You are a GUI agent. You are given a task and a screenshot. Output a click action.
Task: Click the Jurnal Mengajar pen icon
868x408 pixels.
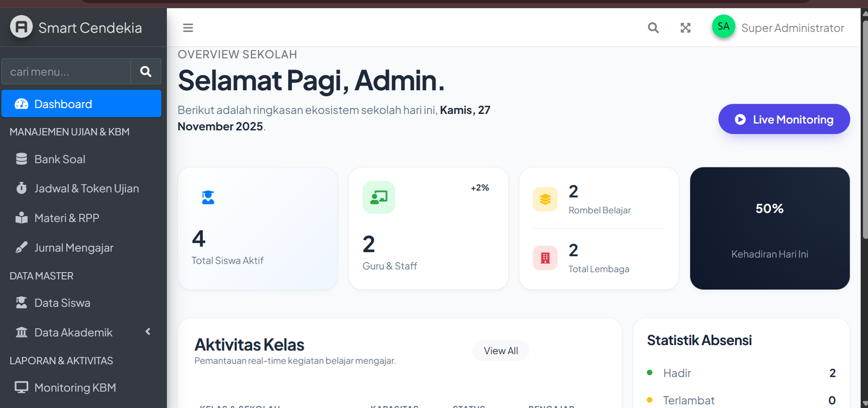(22, 247)
